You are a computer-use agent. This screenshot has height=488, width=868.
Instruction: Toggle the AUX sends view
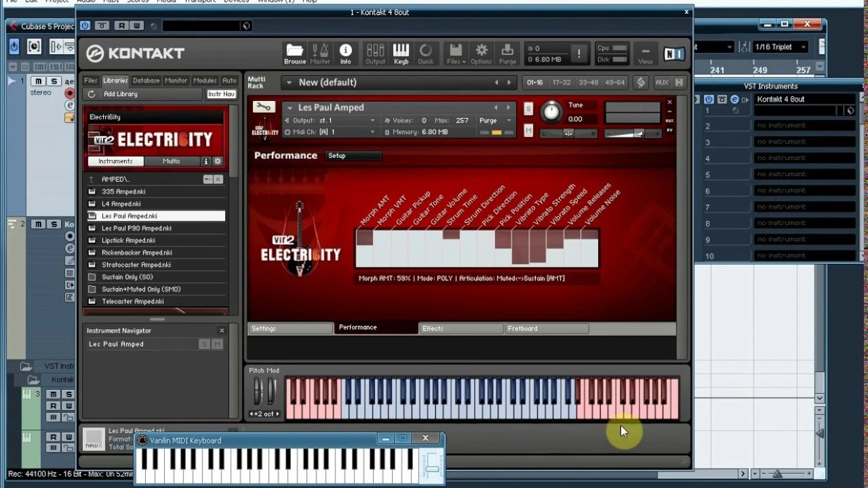click(662, 82)
